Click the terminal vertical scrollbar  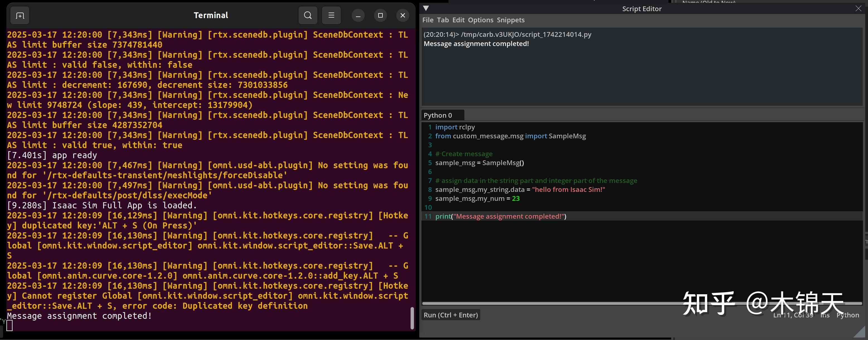[x=412, y=318]
